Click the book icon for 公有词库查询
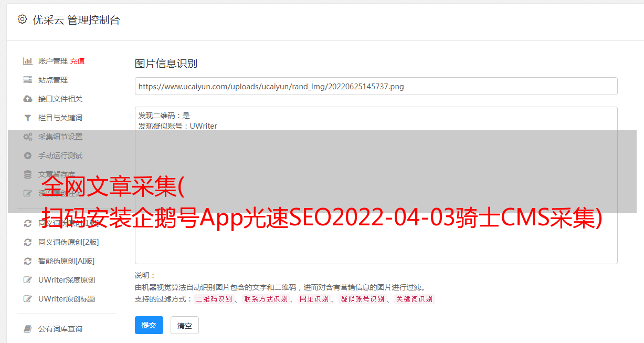644x343 pixels. click(28, 329)
